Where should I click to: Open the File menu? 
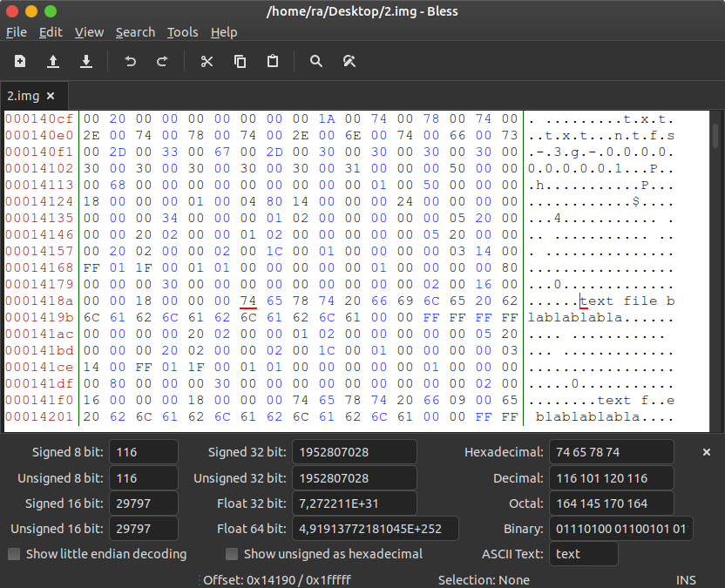coord(17,32)
